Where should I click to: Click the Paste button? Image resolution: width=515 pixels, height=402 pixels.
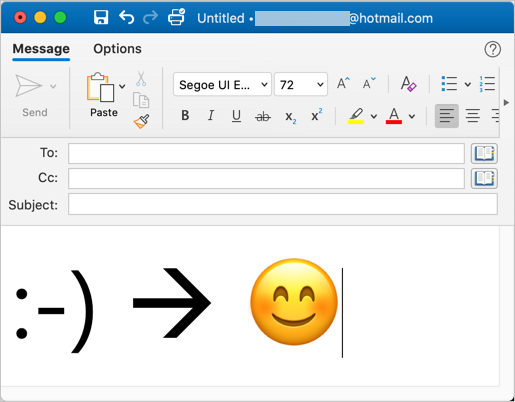(101, 95)
